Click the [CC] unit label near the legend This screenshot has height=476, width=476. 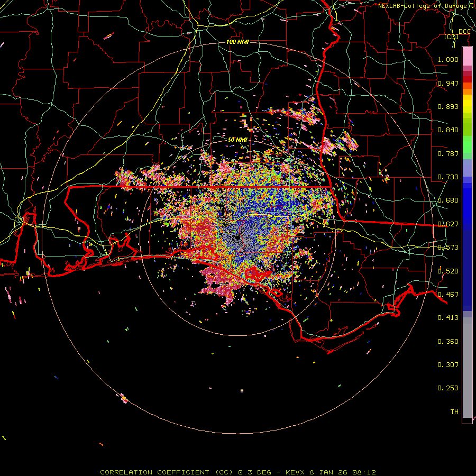(451, 36)
